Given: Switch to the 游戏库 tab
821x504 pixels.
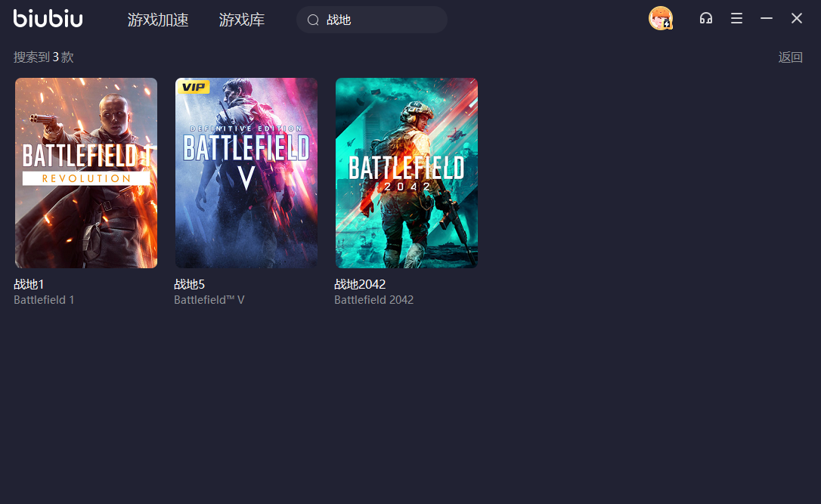Looking at the screenshot, I should 241,20.
